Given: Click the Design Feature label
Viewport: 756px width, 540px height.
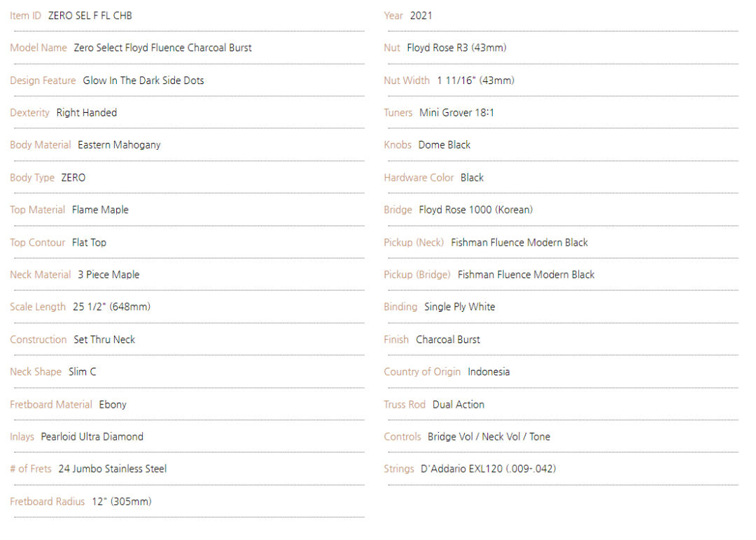Looking at the screenshot, I should (43, 81).
